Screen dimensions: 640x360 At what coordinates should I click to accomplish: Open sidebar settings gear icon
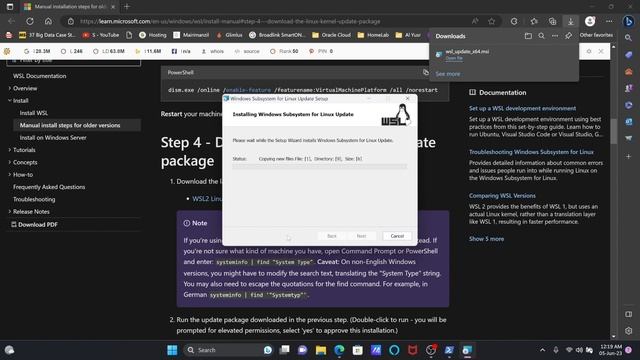629,331
